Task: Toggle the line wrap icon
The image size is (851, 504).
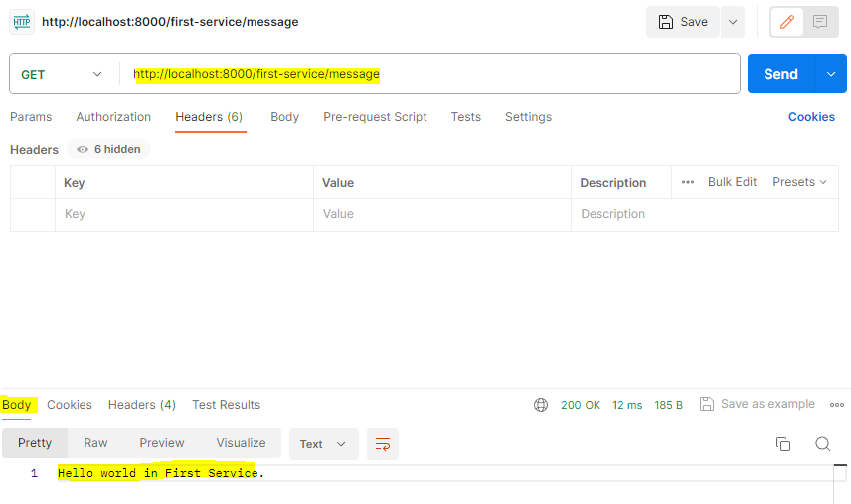Action: pos(383,444)
